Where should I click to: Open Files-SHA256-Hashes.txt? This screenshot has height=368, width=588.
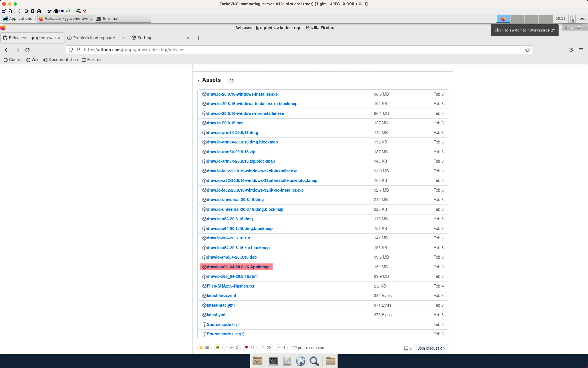[x=230, y=286]
